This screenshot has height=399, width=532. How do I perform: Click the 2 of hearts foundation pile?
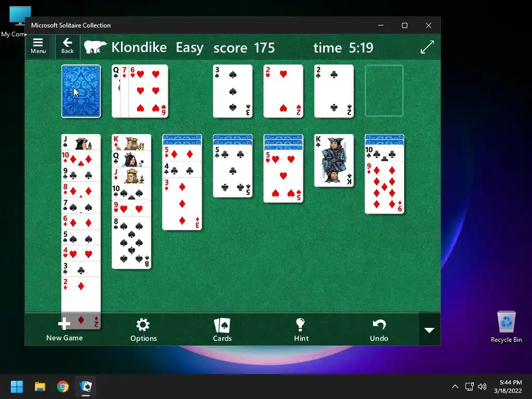[283, 91]
